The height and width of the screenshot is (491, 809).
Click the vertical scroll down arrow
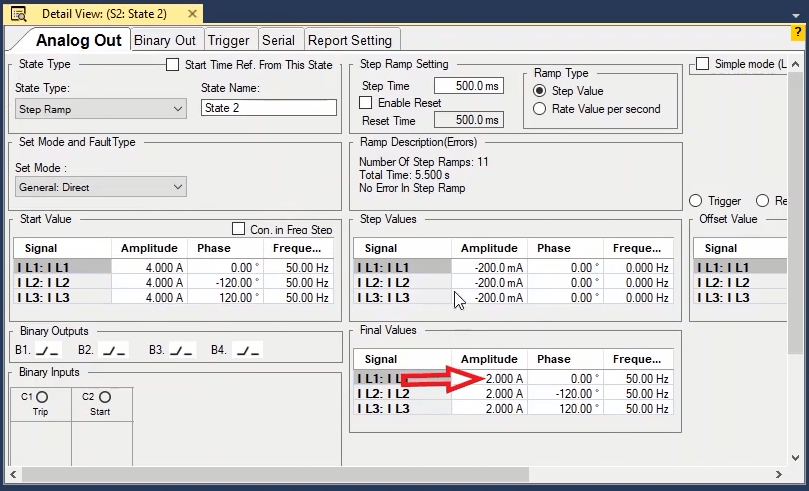click(796, 457)
